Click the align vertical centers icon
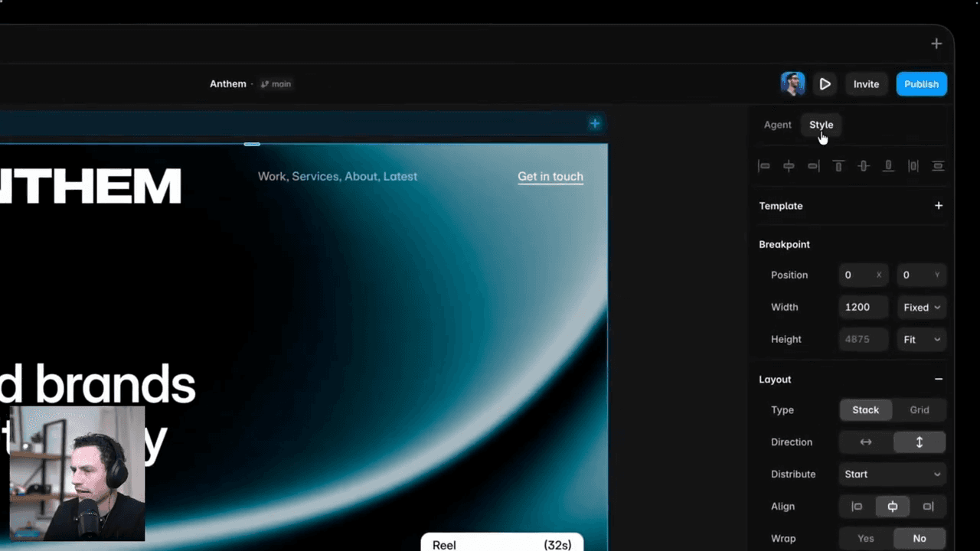Image resolution: width=980 pixels, height=551 pixels. click(864, 166)
